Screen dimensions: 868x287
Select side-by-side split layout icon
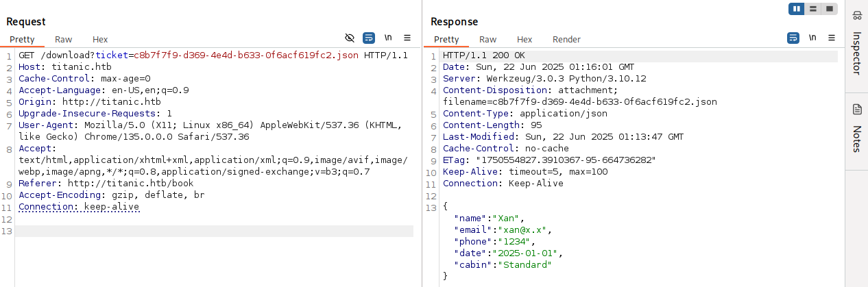pyautogui.click(x=797, y=9)
